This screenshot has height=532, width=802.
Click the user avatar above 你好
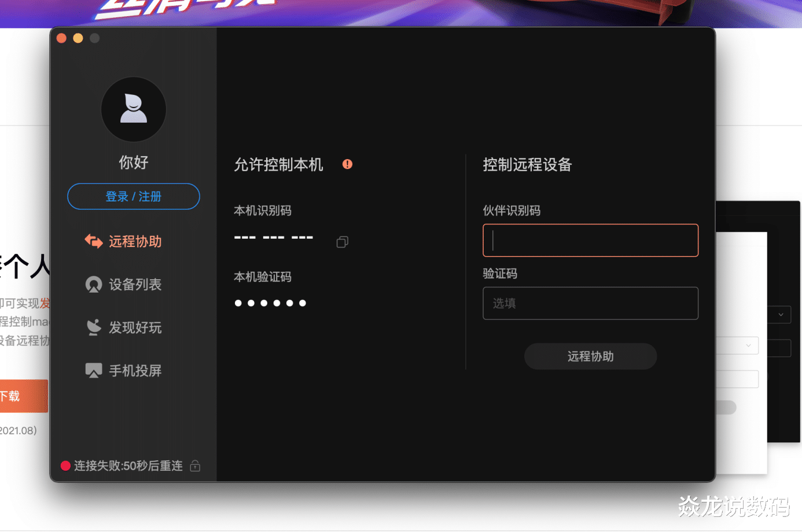(x=133, y=109)
